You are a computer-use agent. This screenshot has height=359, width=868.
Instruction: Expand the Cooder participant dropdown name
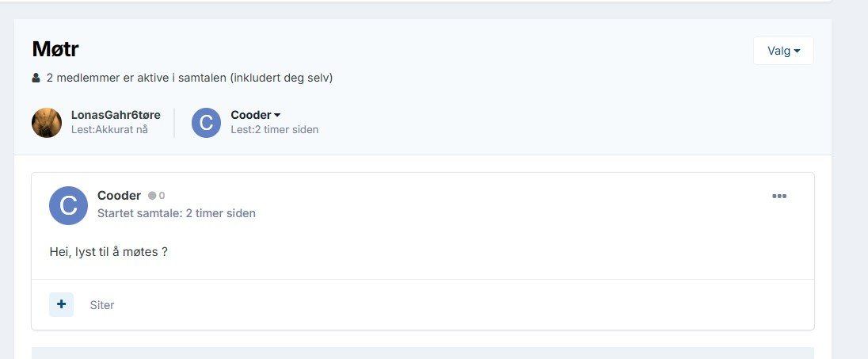(256, 115)
